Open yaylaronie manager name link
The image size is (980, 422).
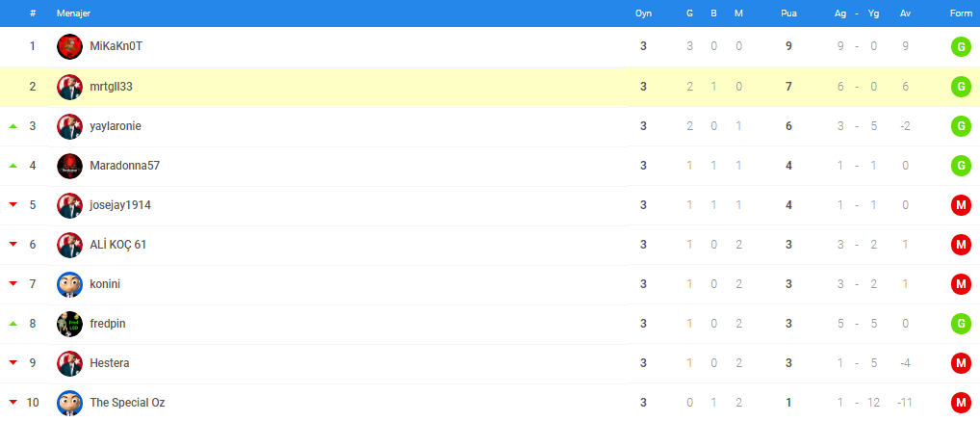[116, 126]
